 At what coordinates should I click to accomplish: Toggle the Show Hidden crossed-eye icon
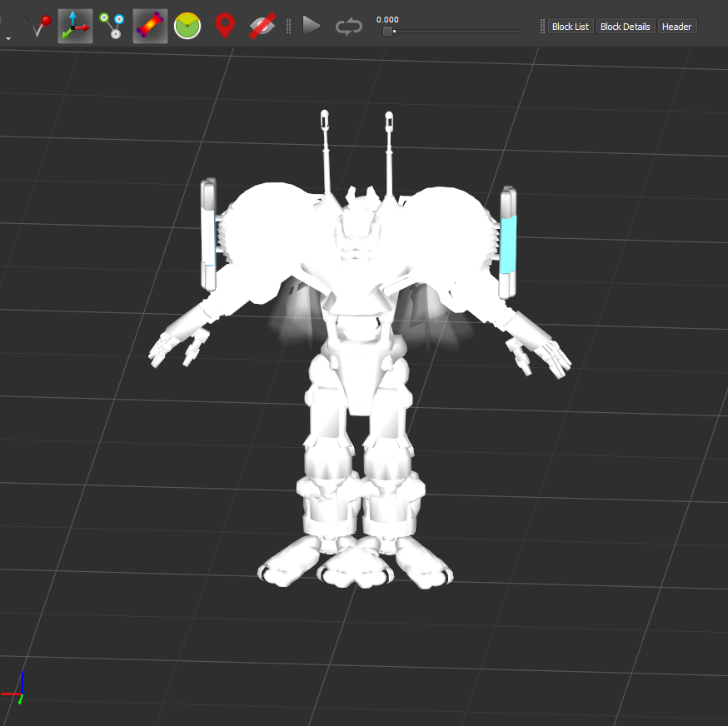pyautogui.click(x=262, y=26)
